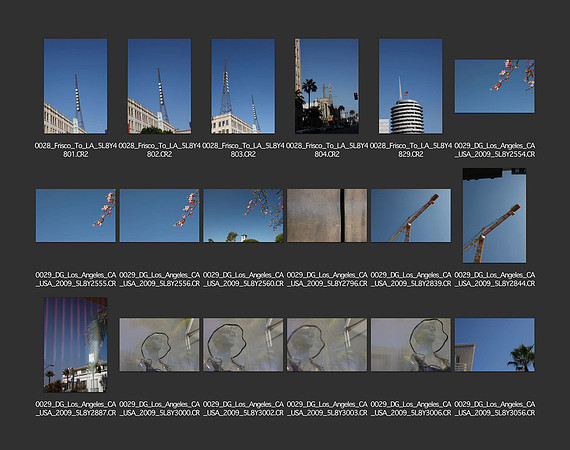Select the caption ending 5L8Y3003.CR
The width and height of the screenshot is (570, 450).
[x=327, y=409]
